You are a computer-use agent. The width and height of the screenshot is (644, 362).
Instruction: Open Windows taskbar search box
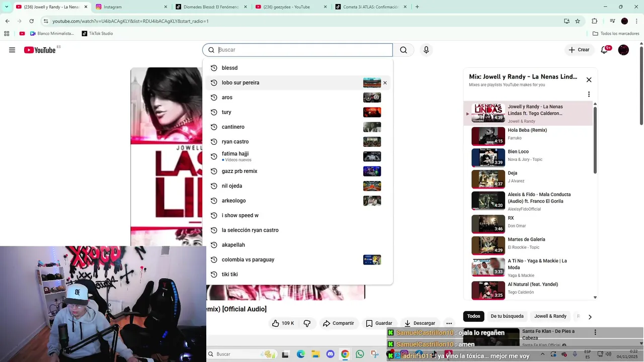(241, 354)
